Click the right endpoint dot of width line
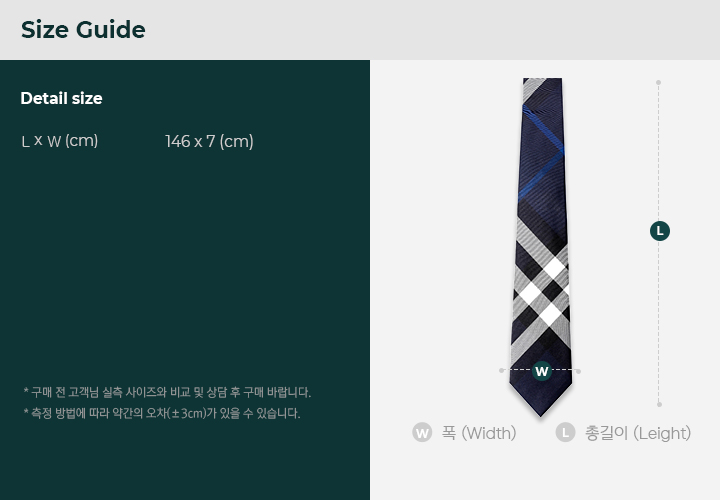The width and height of the screenshot is (720, 500). [x=578, y=371]
